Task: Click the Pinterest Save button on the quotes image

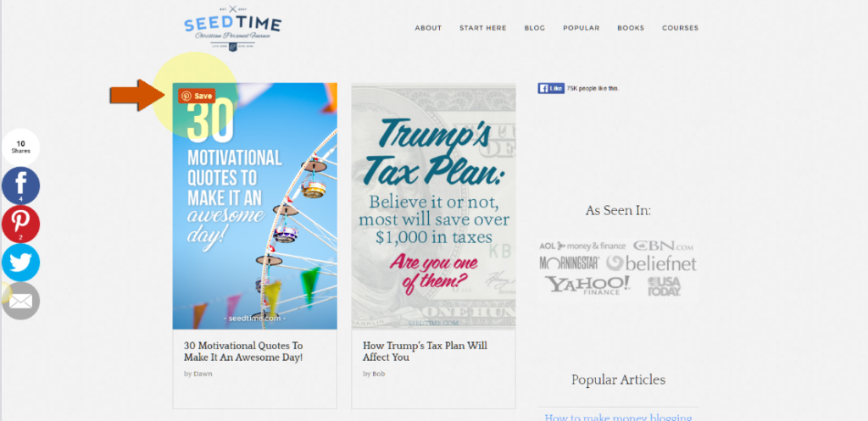Action: coord(197,96)
